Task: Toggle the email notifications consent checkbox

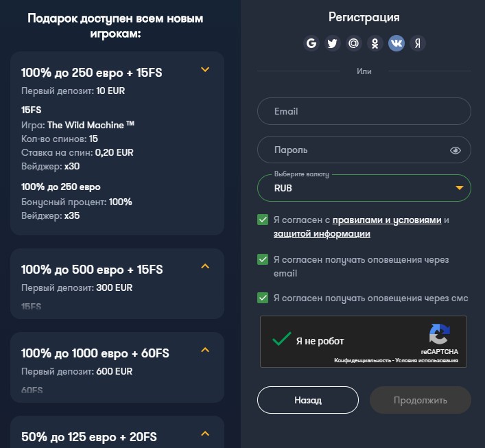Action: 263,260
